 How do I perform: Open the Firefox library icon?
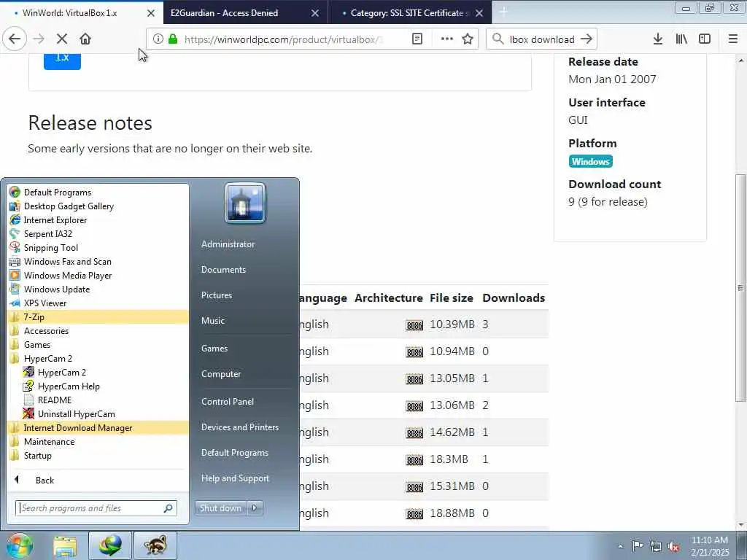[x=681, y=39]
